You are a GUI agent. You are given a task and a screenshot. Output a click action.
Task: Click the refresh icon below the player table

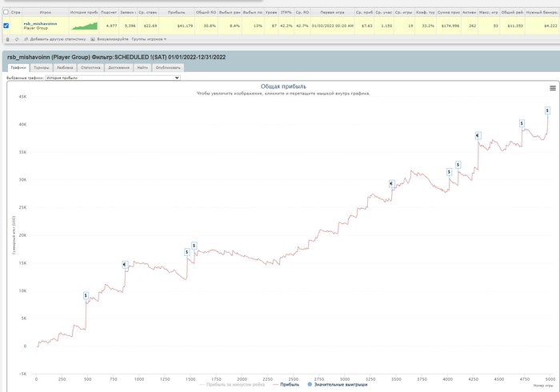click(17, 39)
